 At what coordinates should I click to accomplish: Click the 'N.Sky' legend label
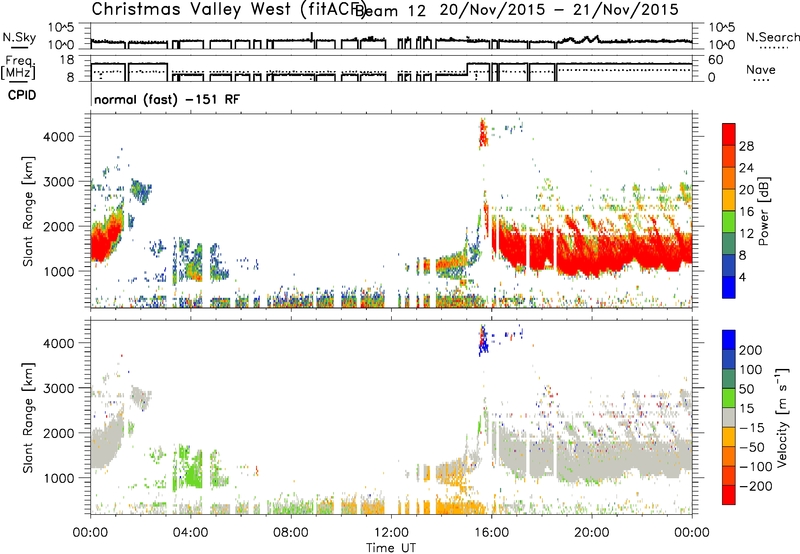click(x=19, y=37)
